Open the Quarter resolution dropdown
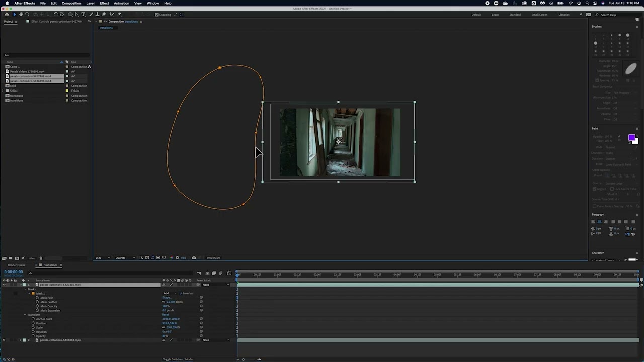The image size is (644, 362). click(125, 258)
